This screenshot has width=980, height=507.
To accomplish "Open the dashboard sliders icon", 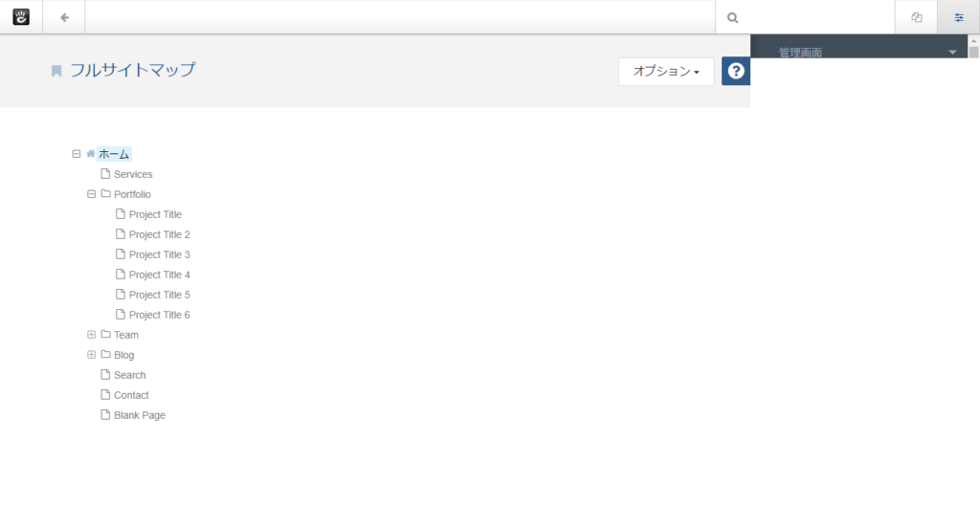I will pos(959,17).
